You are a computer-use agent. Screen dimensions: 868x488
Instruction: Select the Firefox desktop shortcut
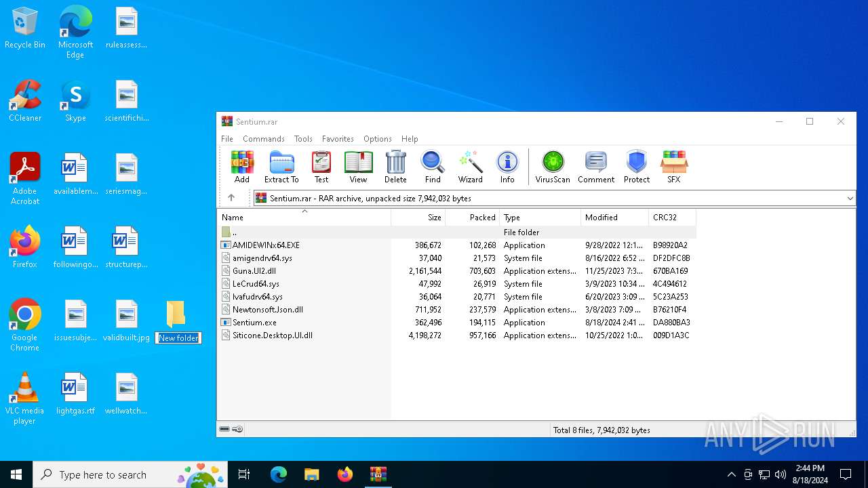pos(25,247)
